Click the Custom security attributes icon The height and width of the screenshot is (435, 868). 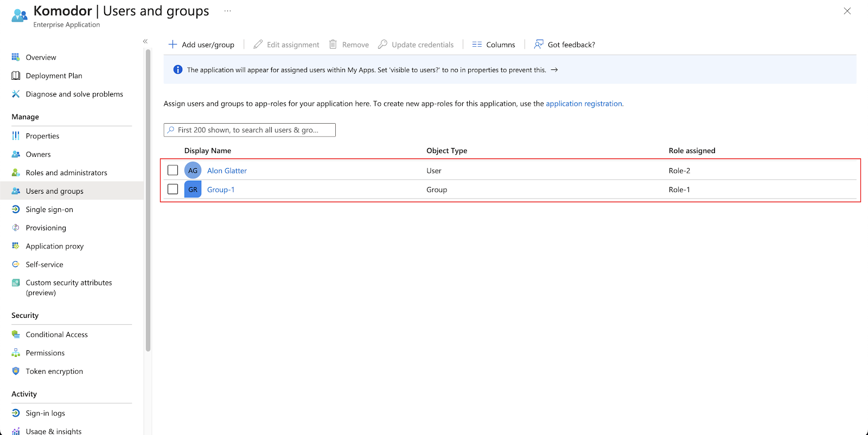click(16, 283)
